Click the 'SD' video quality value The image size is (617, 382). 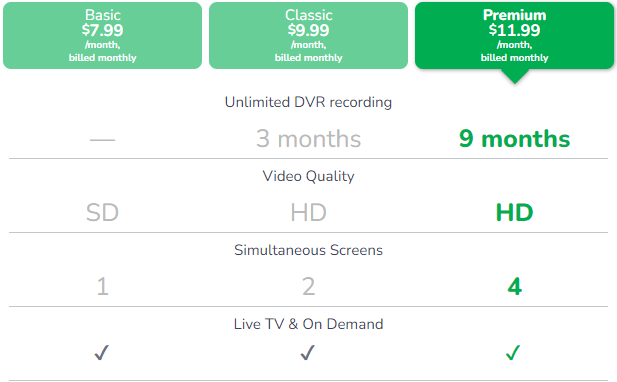pos(102,212)
